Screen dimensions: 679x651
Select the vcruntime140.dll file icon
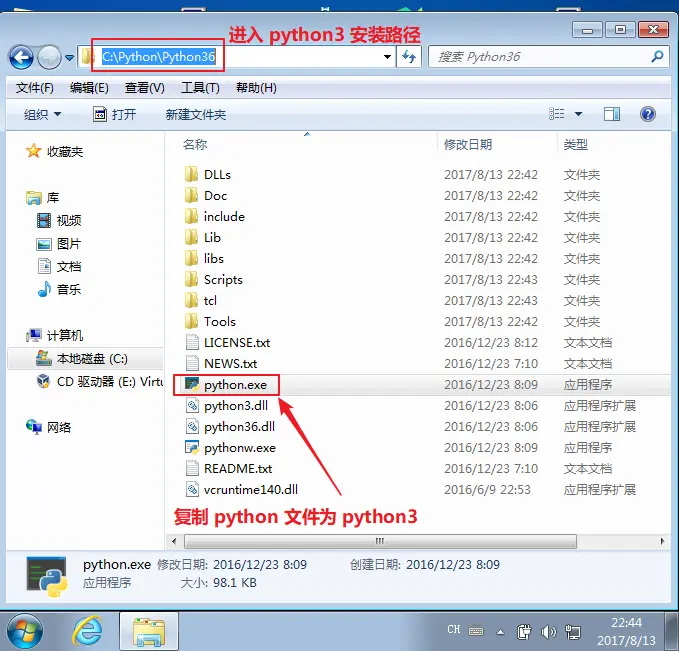coord(192,489)
